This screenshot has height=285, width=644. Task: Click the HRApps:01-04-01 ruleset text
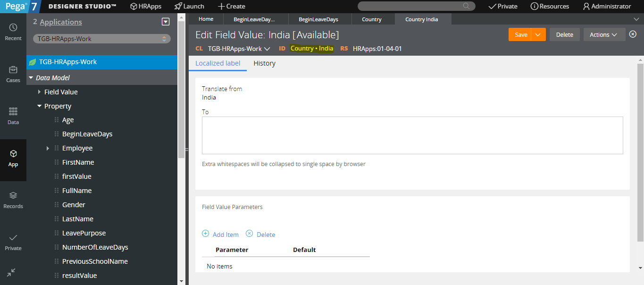pyautogui.click(x=377, y=49)
